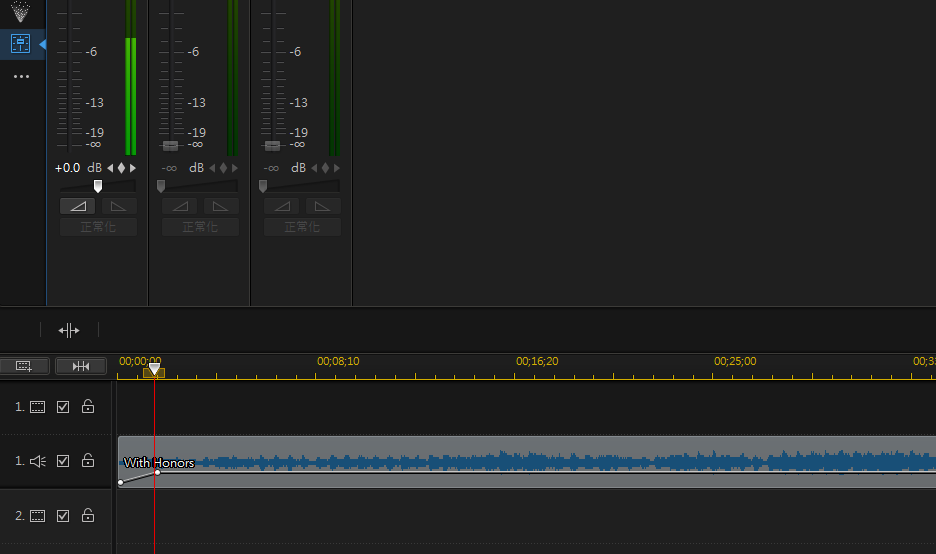Click -∞ dB value on second channel
The width and height of the screenshot is (936, 554).
click(170, 168)
